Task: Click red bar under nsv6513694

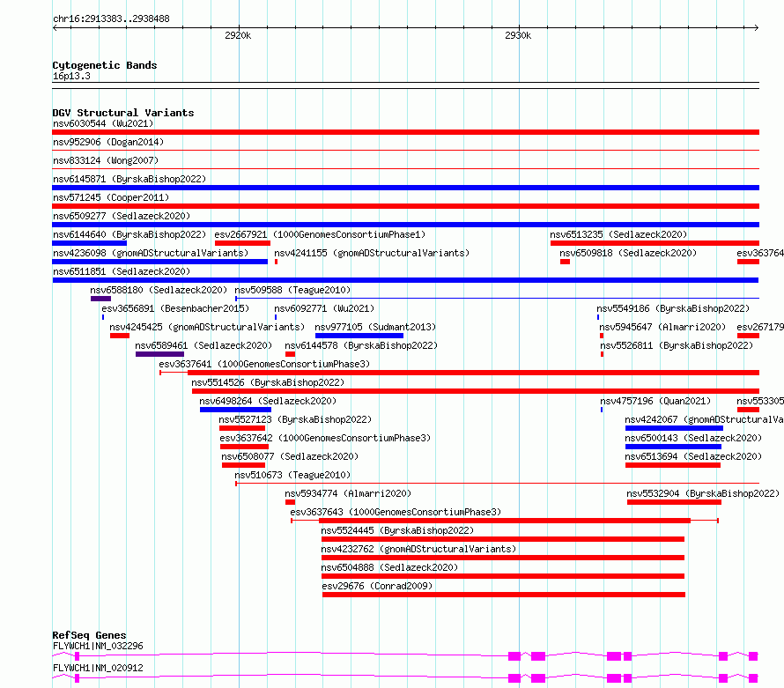Action: (673, 465)
